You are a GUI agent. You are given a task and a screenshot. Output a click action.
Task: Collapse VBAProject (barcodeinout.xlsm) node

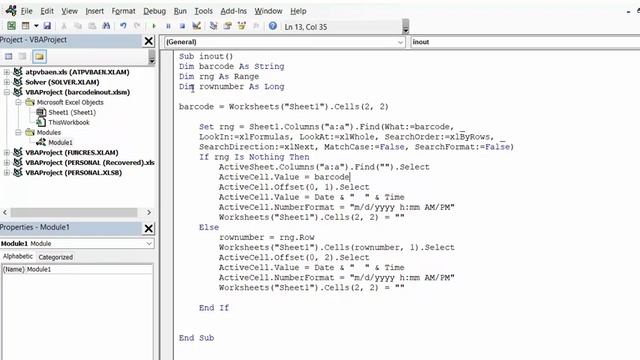7,92
